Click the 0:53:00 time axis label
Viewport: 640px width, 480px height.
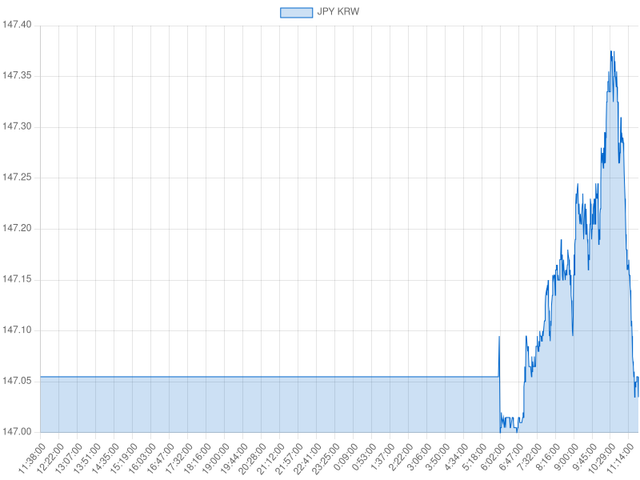[363, 457]
